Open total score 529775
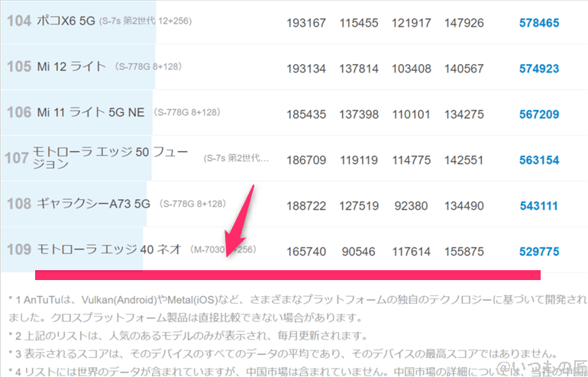Viewport: 588px width, 377px height. [539, 251]
